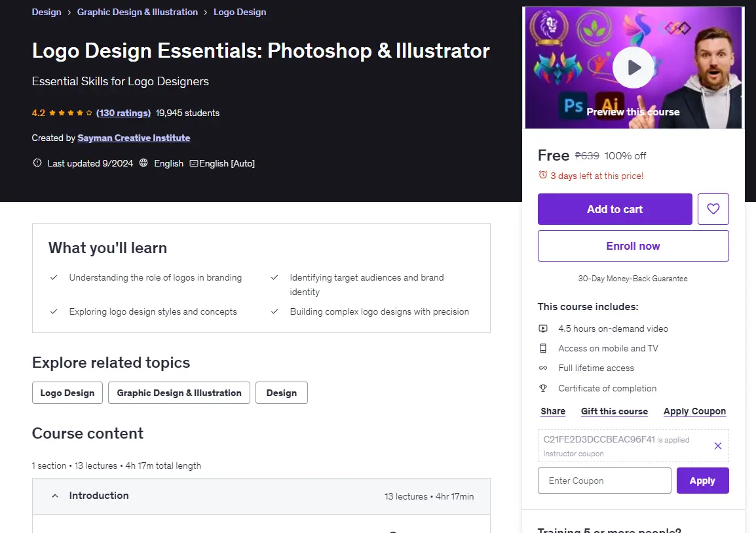Click the Add to cart button
The width and height of the screenshot is (756, 533).
click(x=614, y=209)
